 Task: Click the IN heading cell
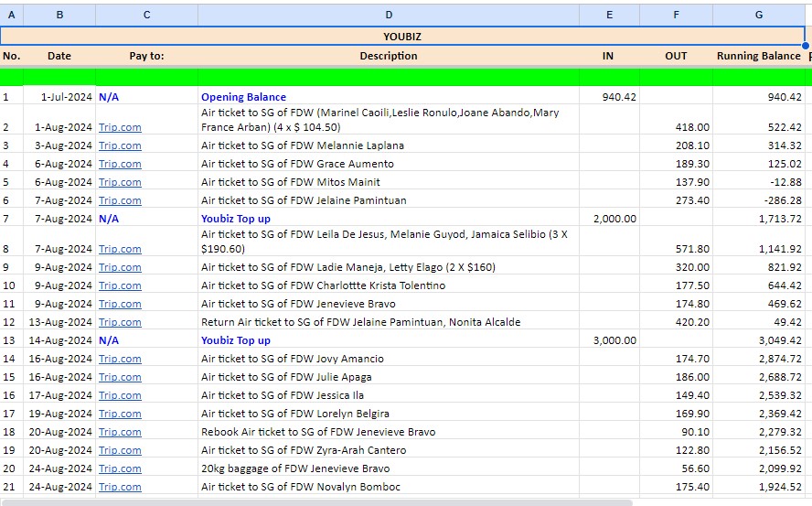(610, 56)
